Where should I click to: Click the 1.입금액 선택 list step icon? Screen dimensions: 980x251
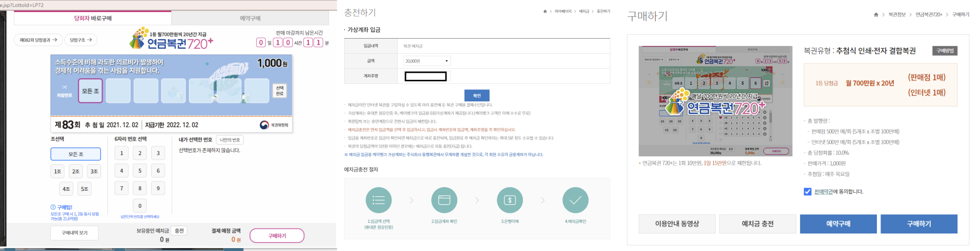click(x=379, y=200)
